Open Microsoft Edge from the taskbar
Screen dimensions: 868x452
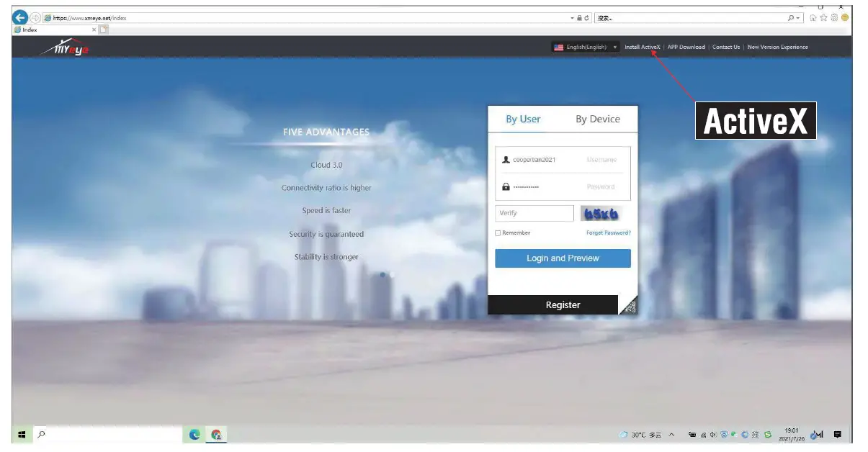pyautogui.click(x=194, y=435)
